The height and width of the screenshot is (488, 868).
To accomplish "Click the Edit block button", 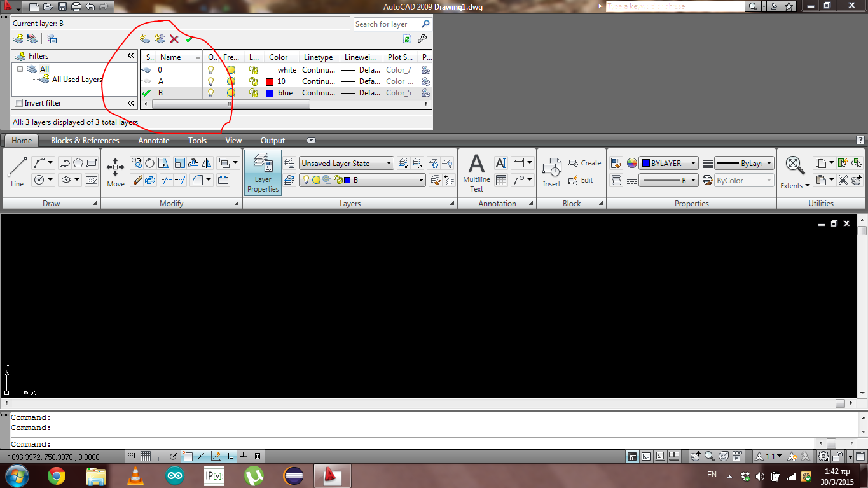I will pyautogui.click(x=581, y=180).
